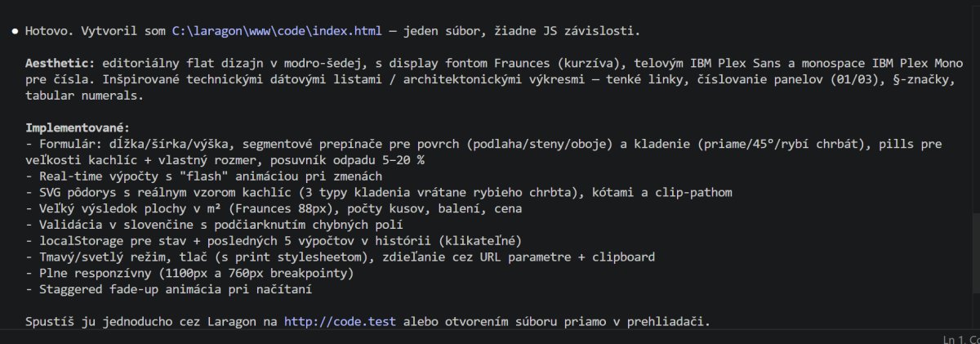This screenshot has height=344, width=980.
Task: Click the white bullet before "Hotovo"
Action: pyautogui.click(x=14, y=31)
